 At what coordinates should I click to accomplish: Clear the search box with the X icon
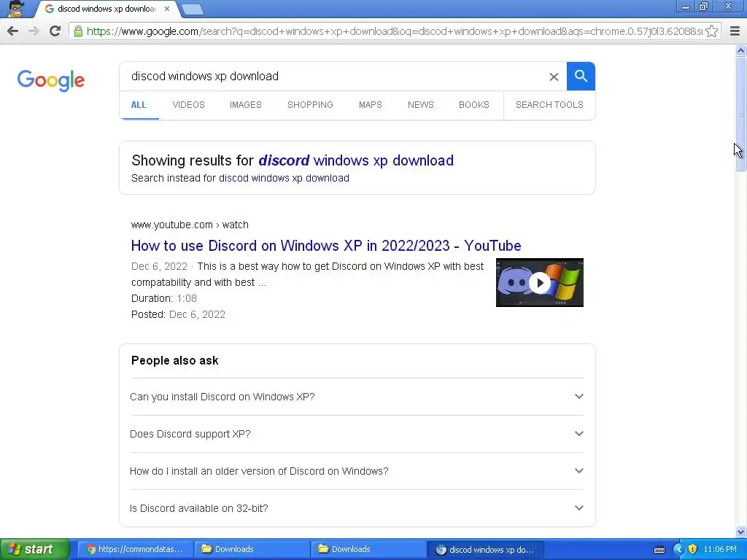(x=554, y=77)
